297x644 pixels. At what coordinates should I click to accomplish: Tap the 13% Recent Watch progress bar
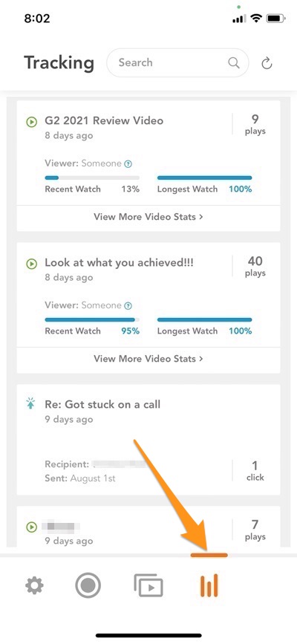pyautogui.click(x=92, y=178)
